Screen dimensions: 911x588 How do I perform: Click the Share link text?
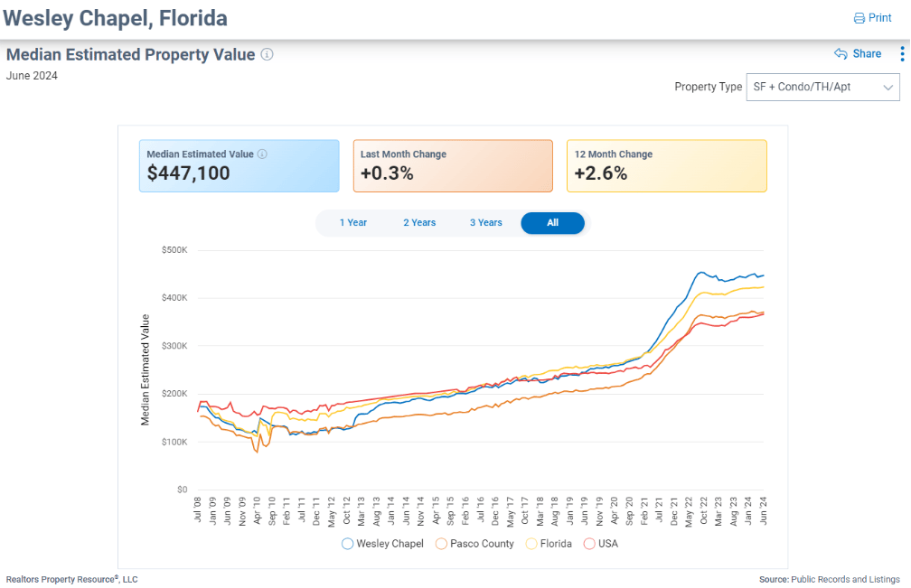867,54
